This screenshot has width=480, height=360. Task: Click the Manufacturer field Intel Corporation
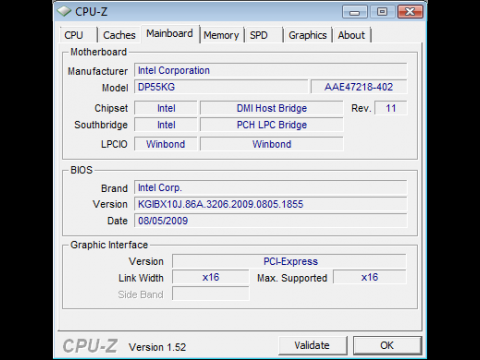pos(270,70)
